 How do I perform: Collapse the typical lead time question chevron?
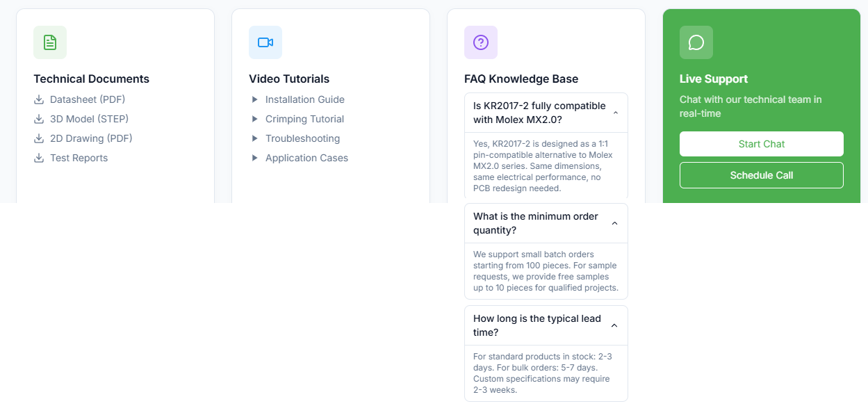[614, 325]
